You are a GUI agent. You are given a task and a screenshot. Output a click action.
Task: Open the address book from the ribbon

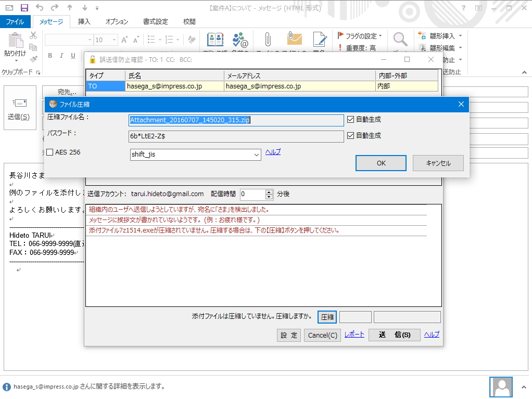pyautogui.click(x=215, y=39)
